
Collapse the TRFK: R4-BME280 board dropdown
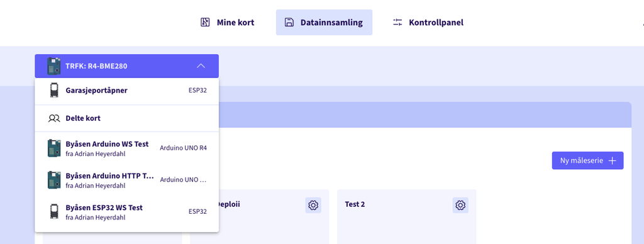coord(126,66)
